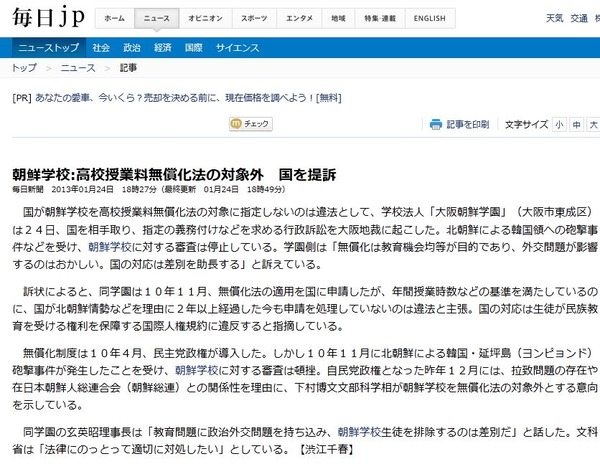Click the printer icon
The height and width of the screenshot is (464, 600).
[x=435, y=124]
